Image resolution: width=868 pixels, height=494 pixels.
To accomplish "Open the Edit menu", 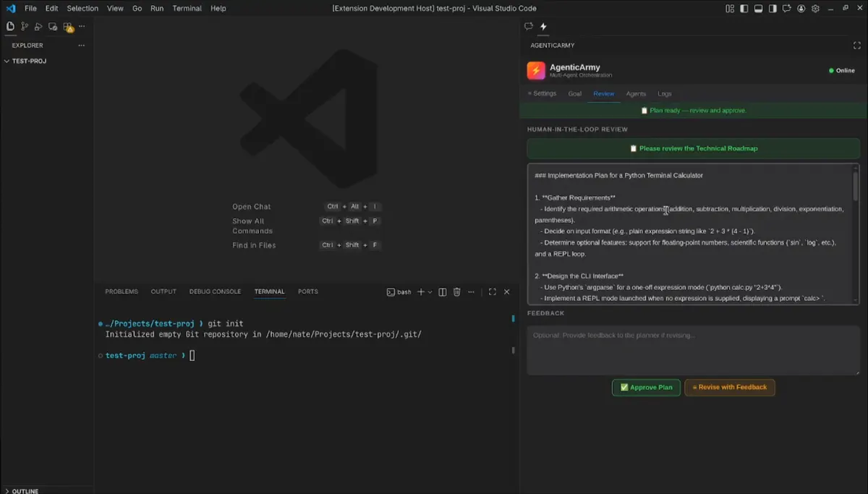I will [51, 9].
